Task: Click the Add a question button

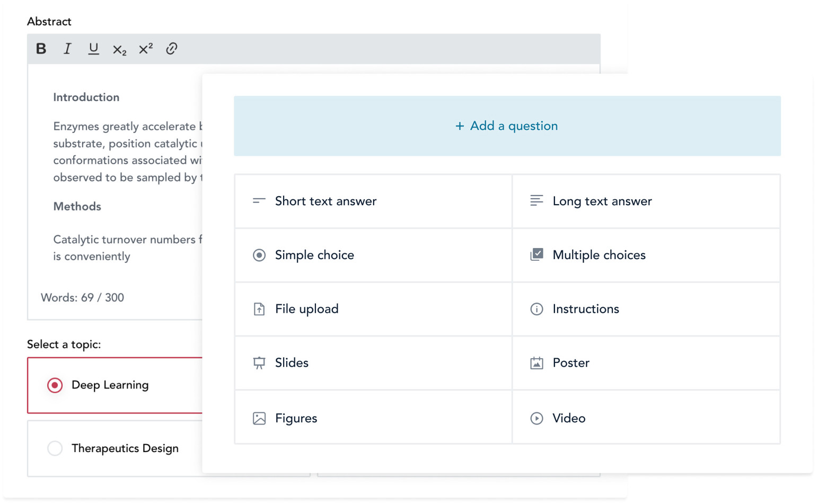Action: point(507,126)
